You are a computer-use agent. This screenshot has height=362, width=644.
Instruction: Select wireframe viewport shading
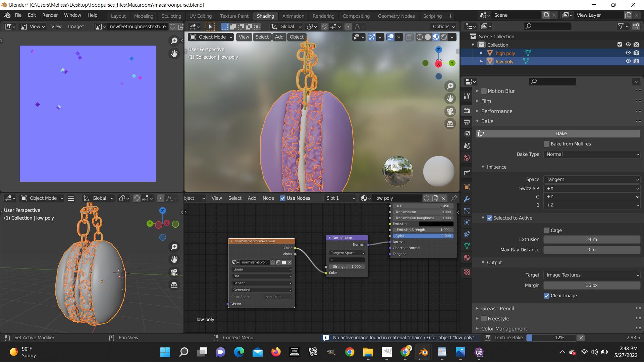coord(420,37)
